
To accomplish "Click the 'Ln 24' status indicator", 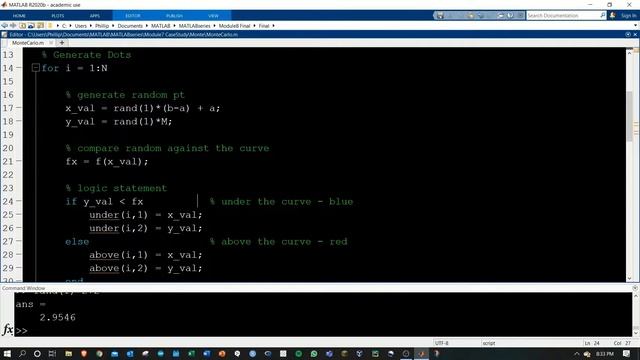I will pos(592,343).
